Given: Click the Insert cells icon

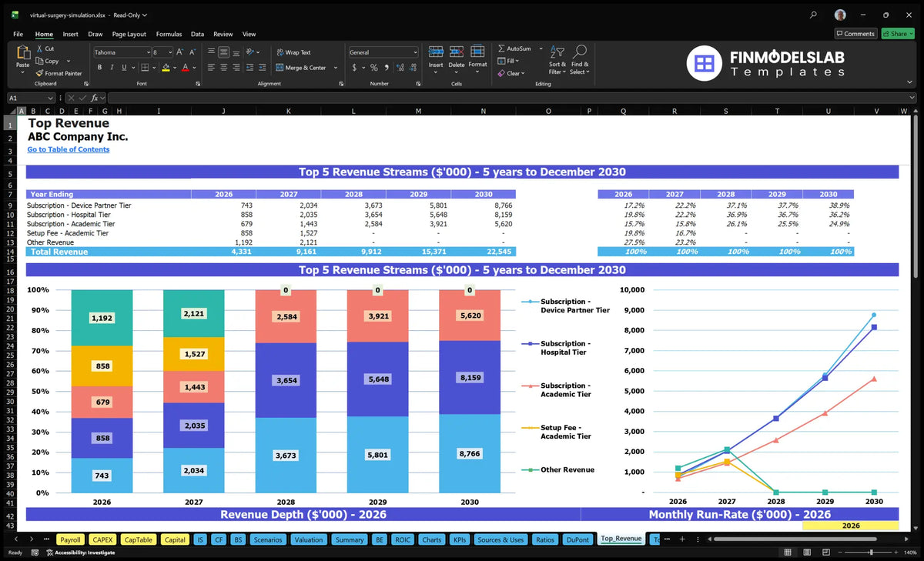Looking at the screenshot, I should click(x=436, y=52).
